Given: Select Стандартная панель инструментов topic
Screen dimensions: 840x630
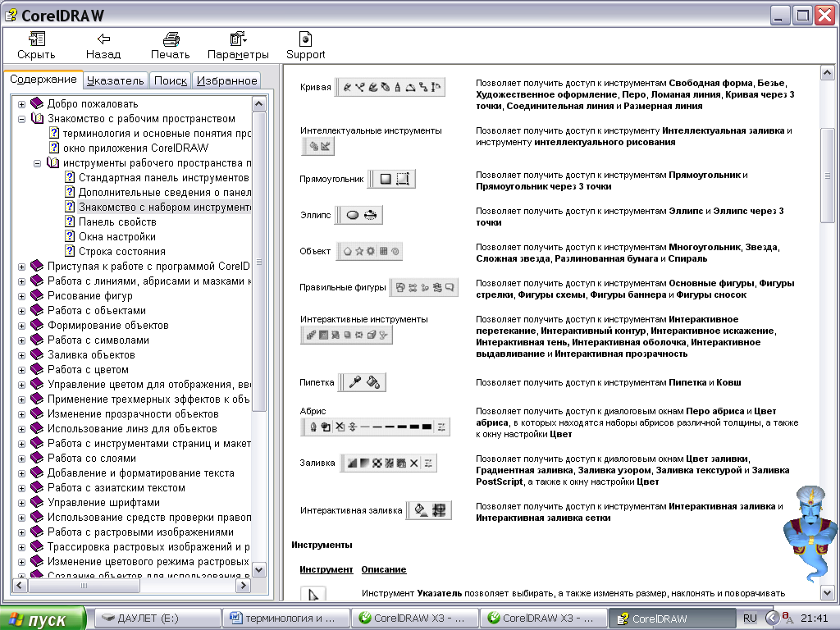Looking at the screenshot, I should pos(163,177).
